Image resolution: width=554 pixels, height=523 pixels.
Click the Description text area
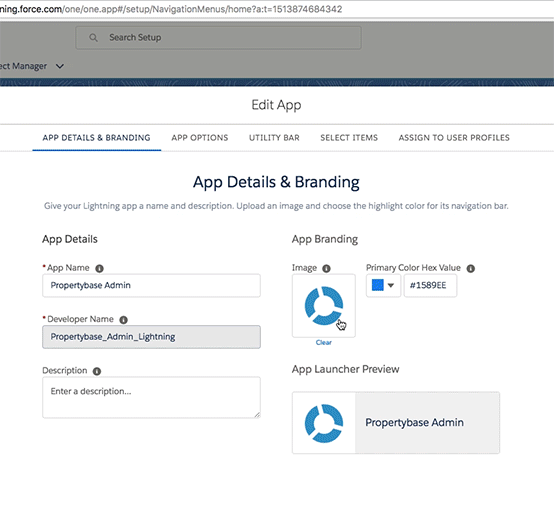pyautogui.click(x=151, y=398)
